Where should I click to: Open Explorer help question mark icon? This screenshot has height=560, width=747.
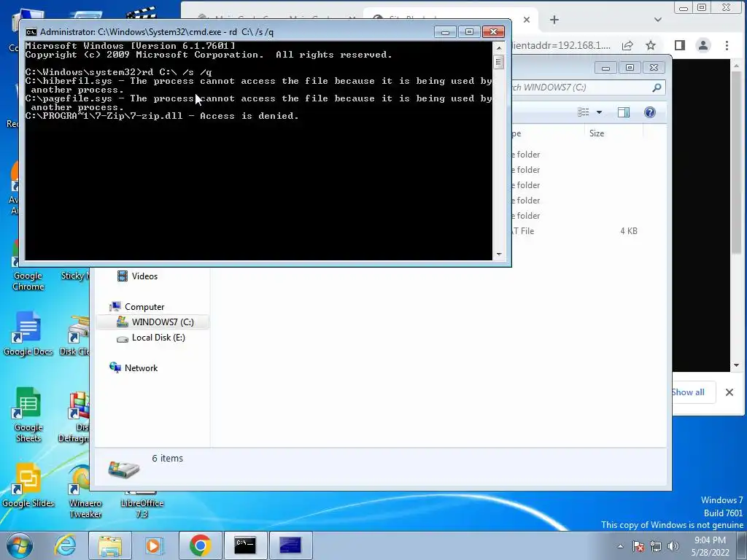650,112
